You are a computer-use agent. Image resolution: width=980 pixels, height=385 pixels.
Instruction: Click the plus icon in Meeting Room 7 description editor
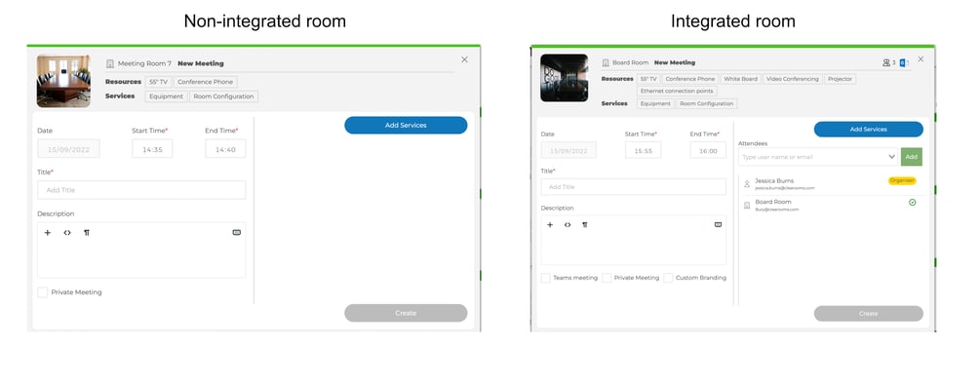48,233
